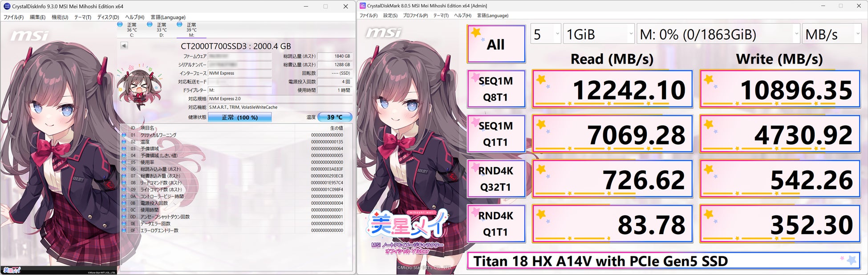This screenshot has width=868, height=275.
Task: Open ディスク(D) menu in CrystalDiskInfo
Action: click(x=108, y=17)
